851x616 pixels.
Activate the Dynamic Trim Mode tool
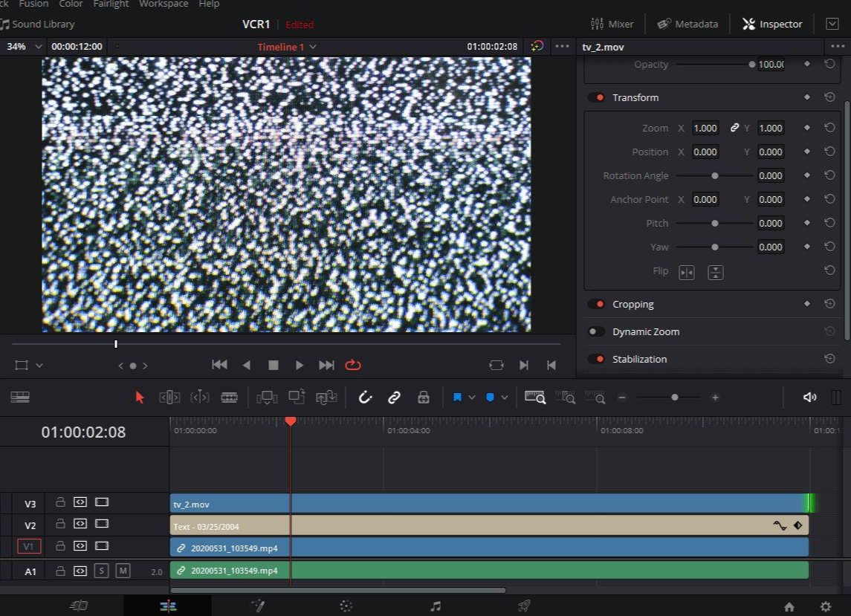coord(200,398)
